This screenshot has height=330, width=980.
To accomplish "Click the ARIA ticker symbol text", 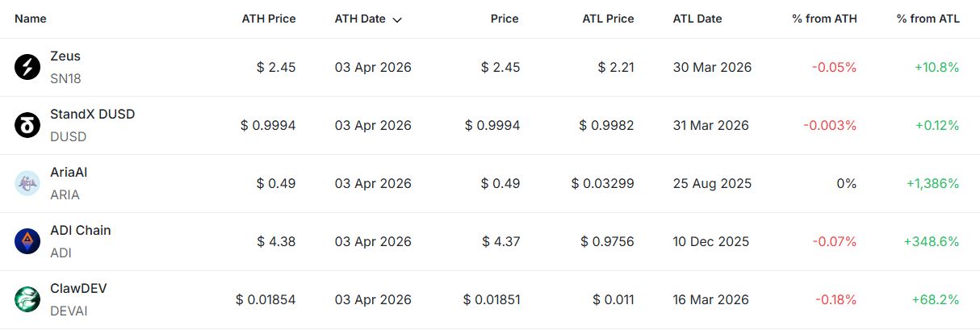I will [65, 195].
